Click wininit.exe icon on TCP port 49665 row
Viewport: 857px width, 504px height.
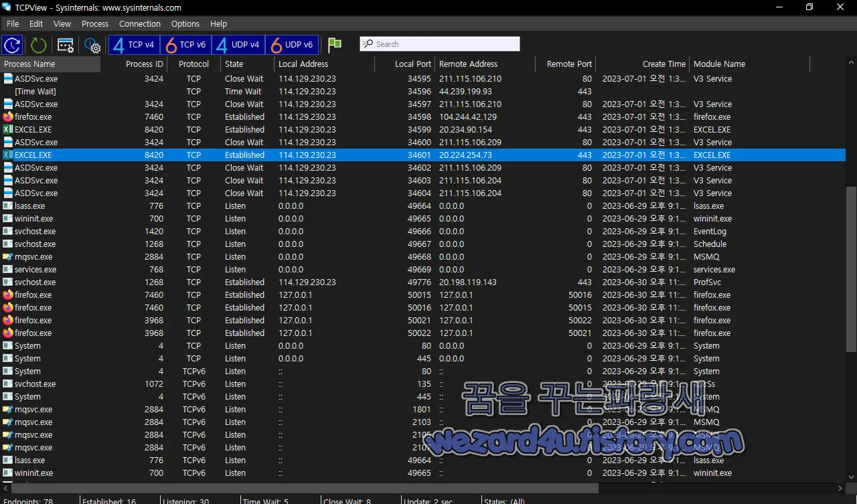8,218
